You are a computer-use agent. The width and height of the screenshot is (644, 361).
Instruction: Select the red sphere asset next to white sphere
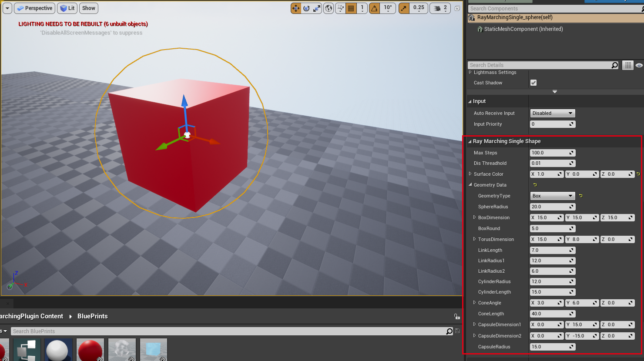90,350
